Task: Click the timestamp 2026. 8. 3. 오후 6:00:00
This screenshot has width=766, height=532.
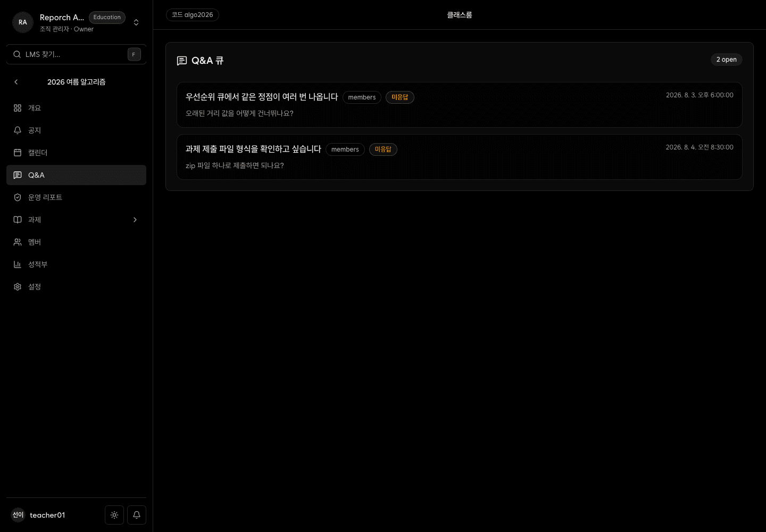Action: pos(700,95)
